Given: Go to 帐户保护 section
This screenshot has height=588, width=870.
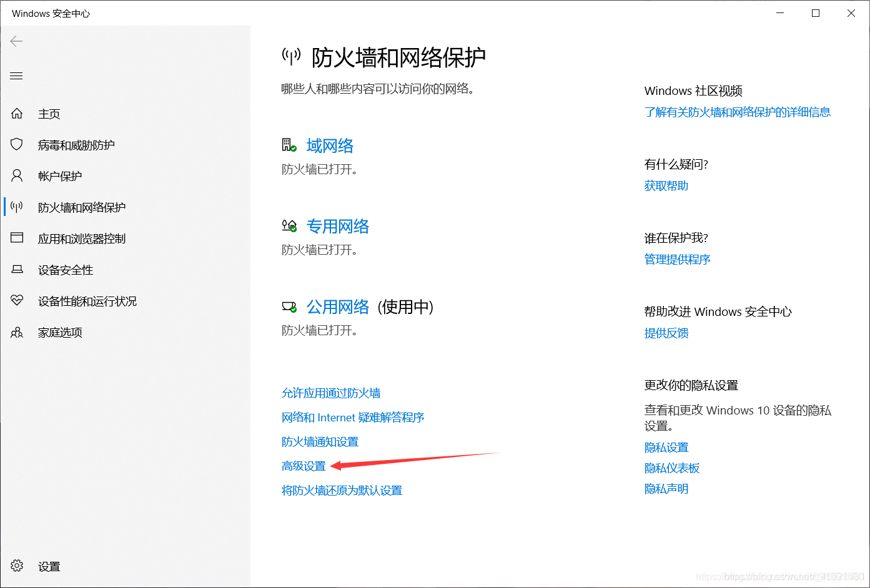Looking at the screenshot, I should 60,177.
